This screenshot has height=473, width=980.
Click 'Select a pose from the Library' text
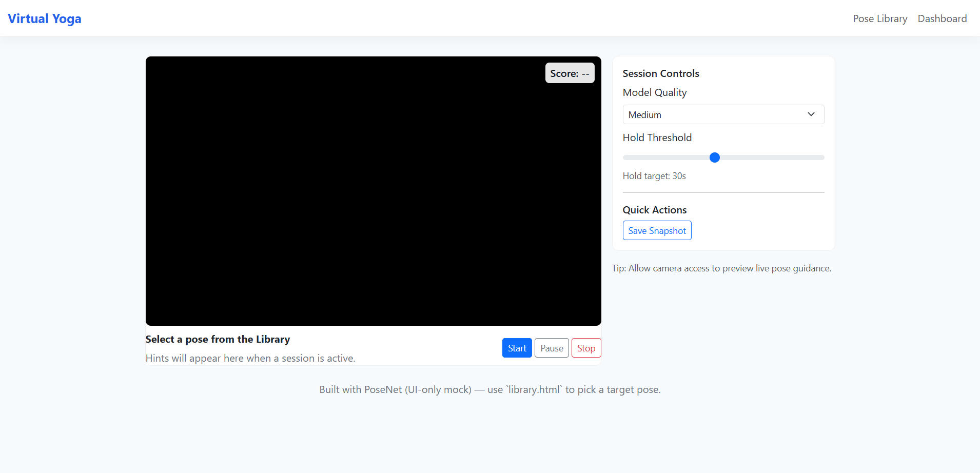218,339
